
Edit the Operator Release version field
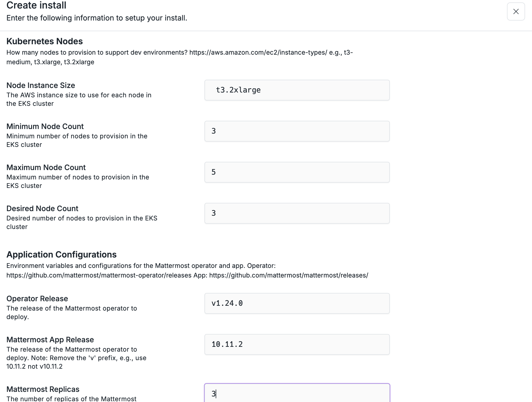point(297,303)
